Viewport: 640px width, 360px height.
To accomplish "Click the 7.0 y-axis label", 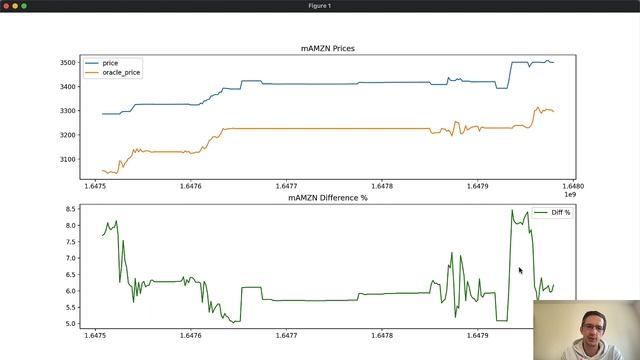I will [x=71, y=258].
